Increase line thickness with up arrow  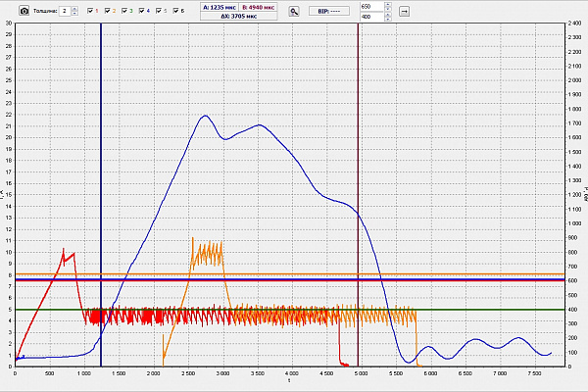(x=74, y=9)
